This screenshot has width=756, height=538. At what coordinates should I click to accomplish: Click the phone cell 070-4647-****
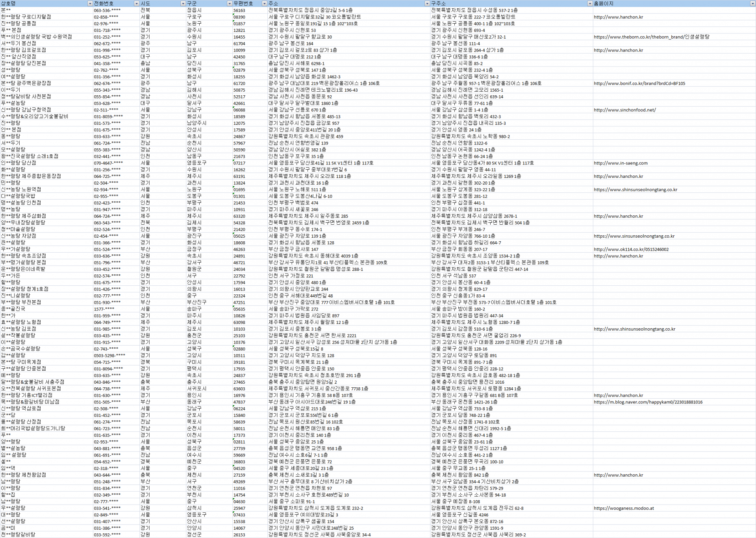108,163
